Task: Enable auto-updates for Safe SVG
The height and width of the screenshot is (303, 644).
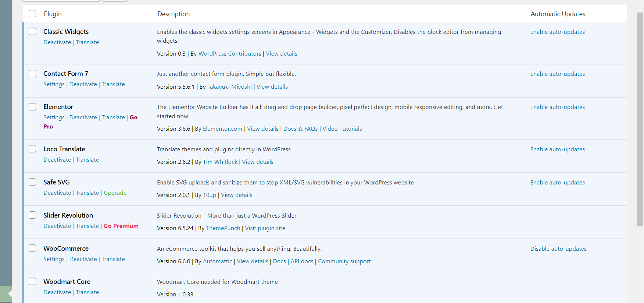Action: click(x=557, y=183)
